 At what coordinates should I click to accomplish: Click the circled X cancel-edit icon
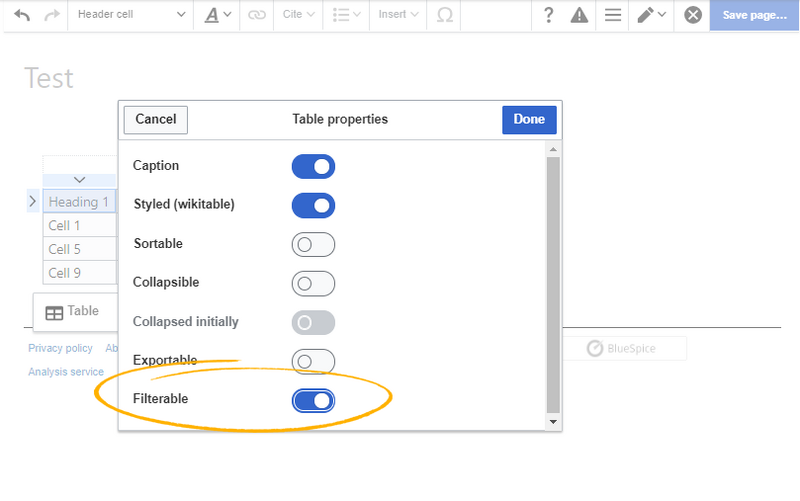692,15
